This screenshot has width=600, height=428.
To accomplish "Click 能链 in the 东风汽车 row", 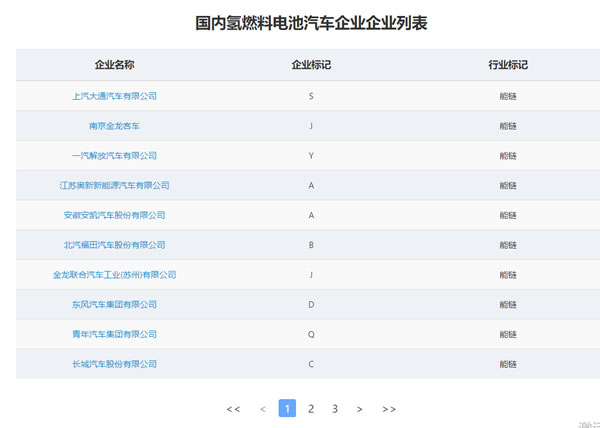I will click(508, 304).
